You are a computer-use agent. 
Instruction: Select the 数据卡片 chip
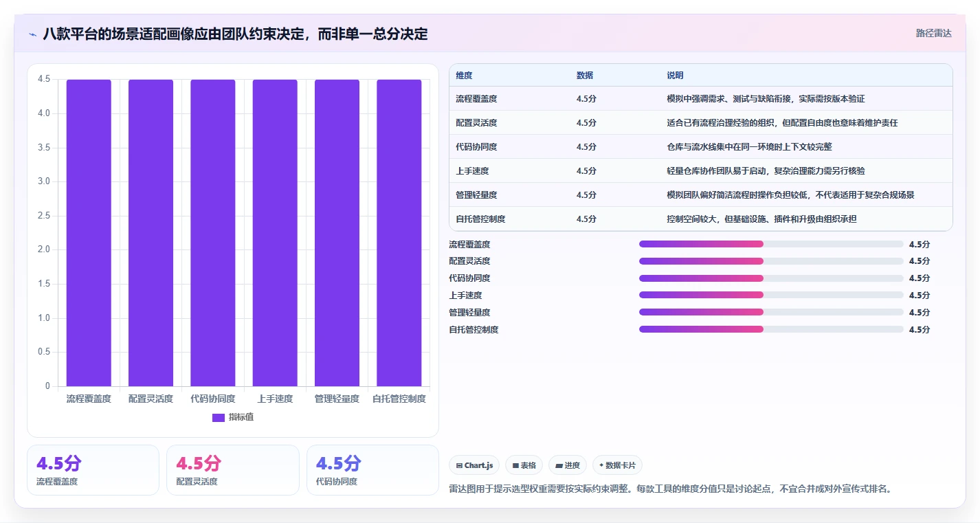click(617, 465)
